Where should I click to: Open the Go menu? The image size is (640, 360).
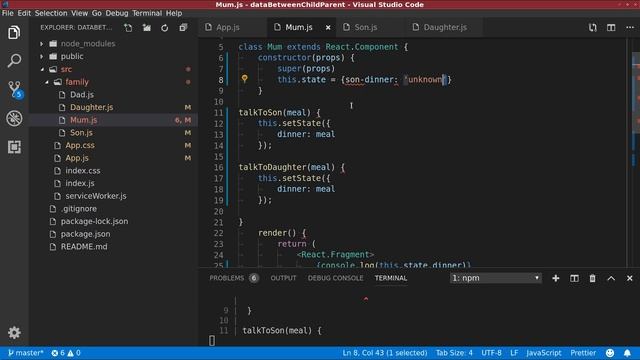point(97,13)
